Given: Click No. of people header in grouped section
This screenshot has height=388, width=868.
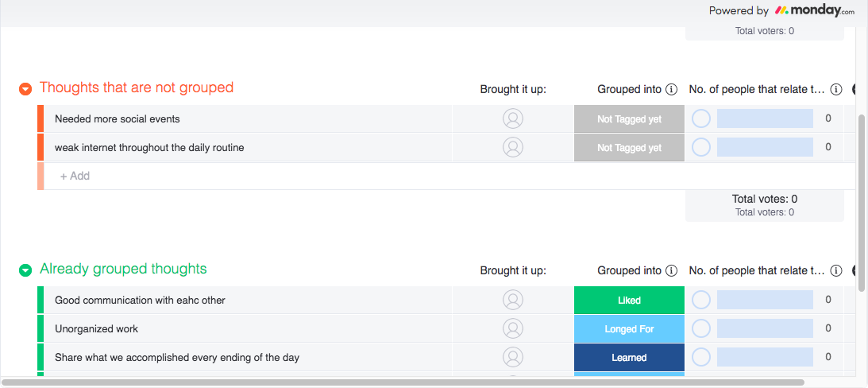Looking at the screenshot, I should 757,270.
